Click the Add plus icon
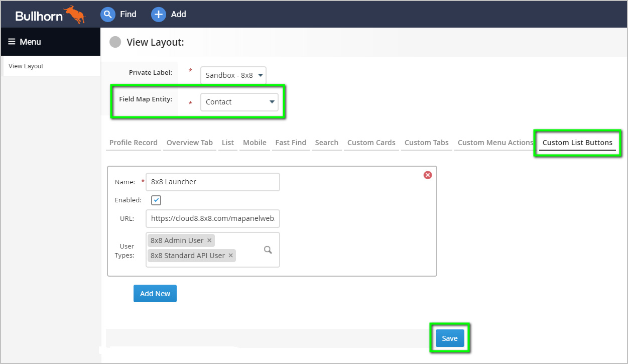628x364 pixels. pos(159,15)
